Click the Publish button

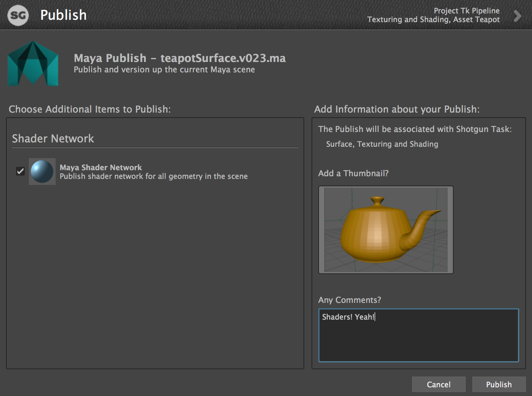coord(499,384)
